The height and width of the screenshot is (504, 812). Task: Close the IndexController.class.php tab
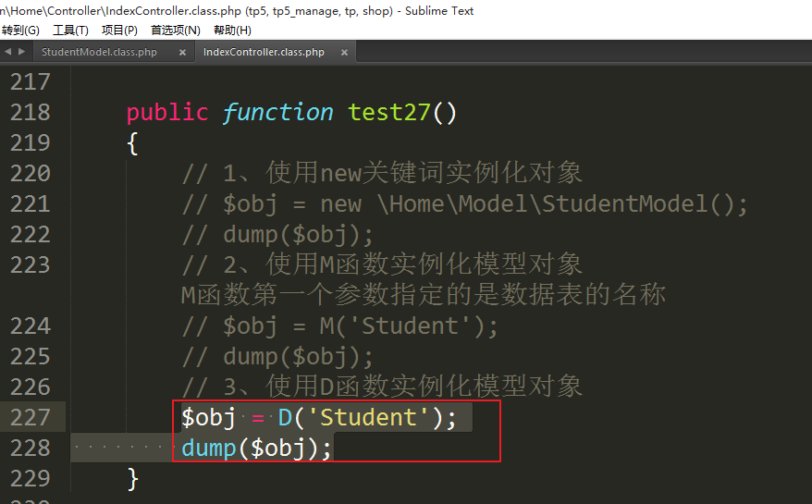(344, 53)
